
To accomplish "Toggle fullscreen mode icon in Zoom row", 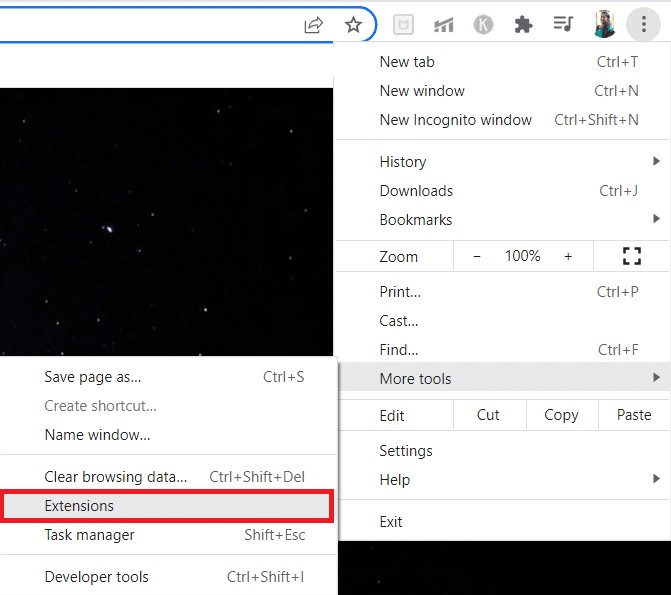I will click(632, 256).
